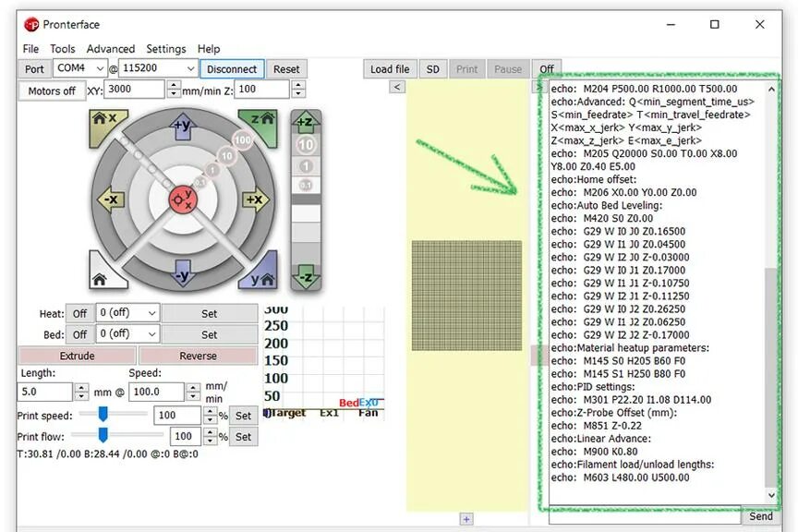
Task: Open the SD button
Action: point(432,69)
